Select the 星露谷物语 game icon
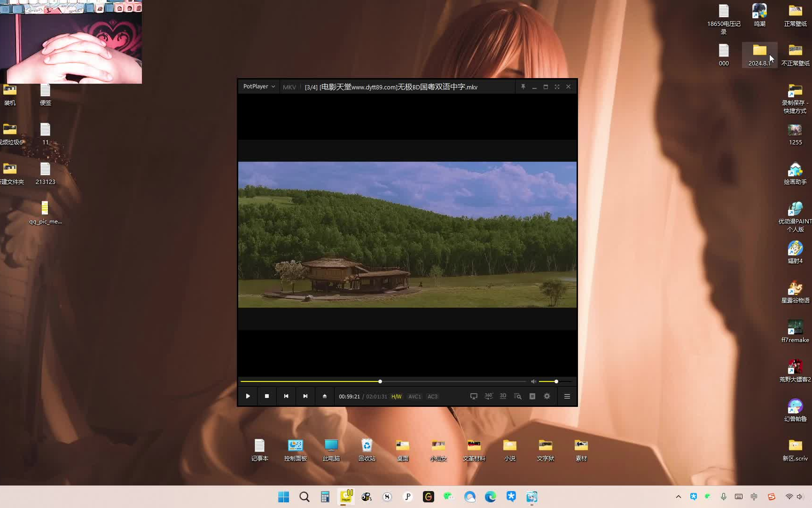Image resolution: width=812 pixels, height=508 pixels. [x=795, y=292]
